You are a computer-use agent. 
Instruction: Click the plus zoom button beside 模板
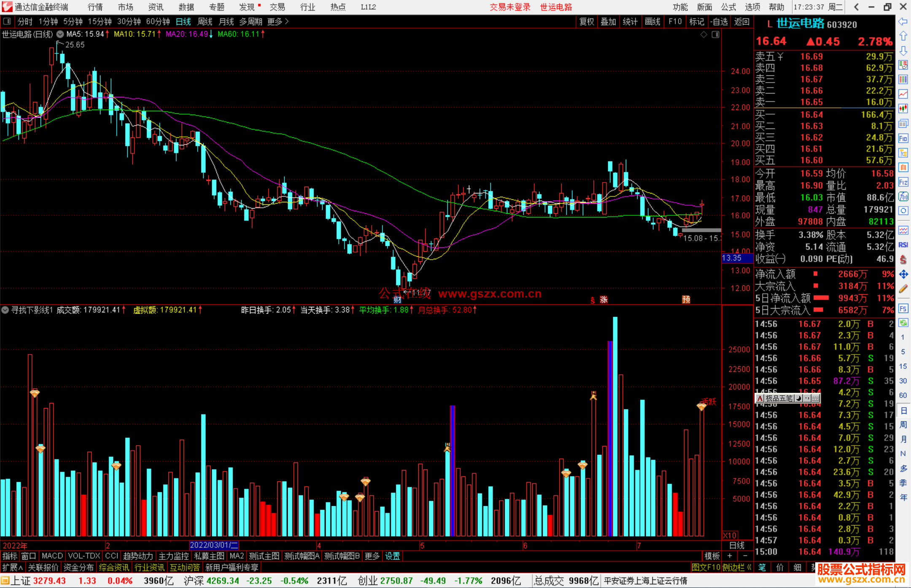click(730, 556)
